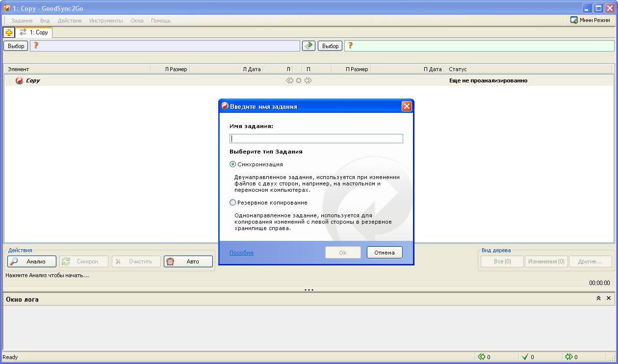Click 'Еще не проанализированно' status text
Image resolution: width=618 pixels, height=364 pixels.
pyautogui.click(x=488, y=80)
